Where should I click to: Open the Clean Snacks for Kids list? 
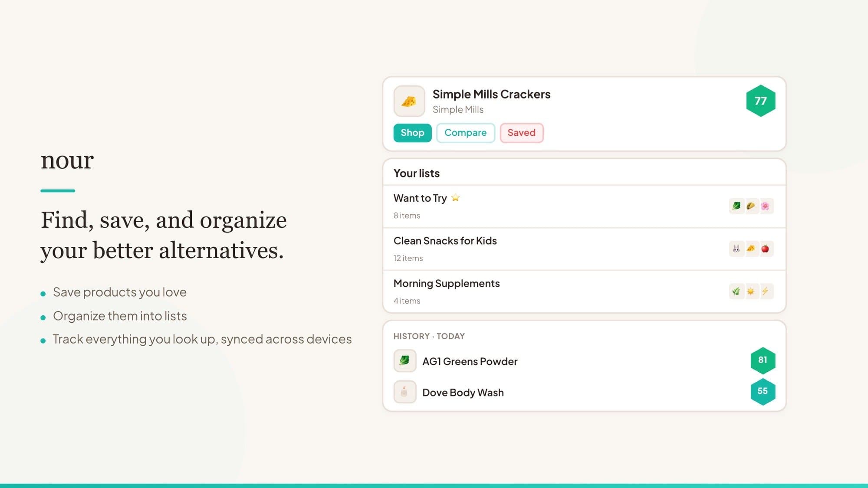pos(445,241)
